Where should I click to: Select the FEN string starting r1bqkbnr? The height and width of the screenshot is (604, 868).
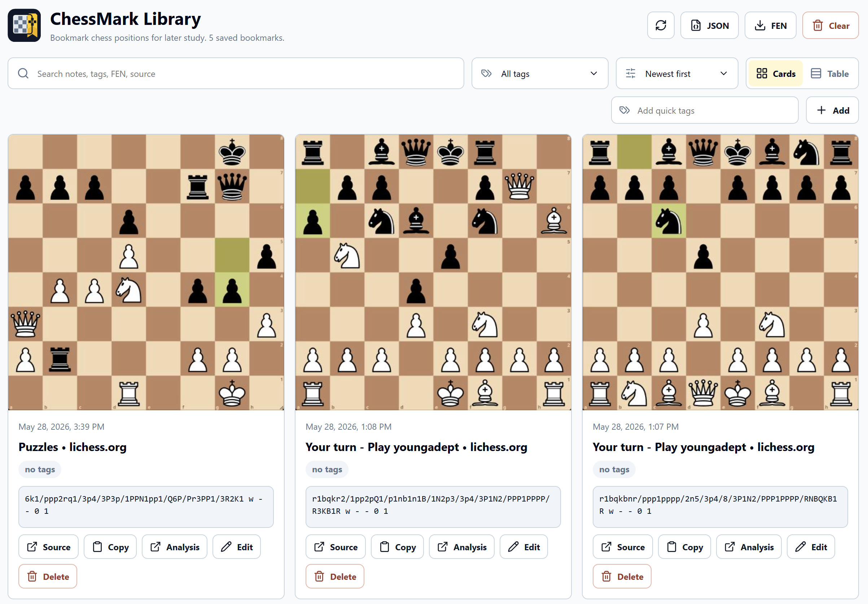click(x=720, y=507)
